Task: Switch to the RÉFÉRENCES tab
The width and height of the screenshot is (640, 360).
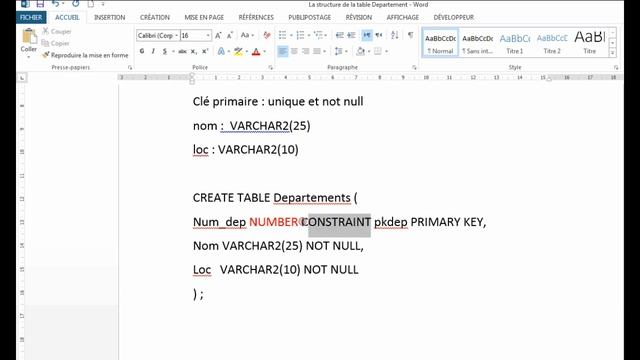Action: pyautogui.click(x=256, y=18)
